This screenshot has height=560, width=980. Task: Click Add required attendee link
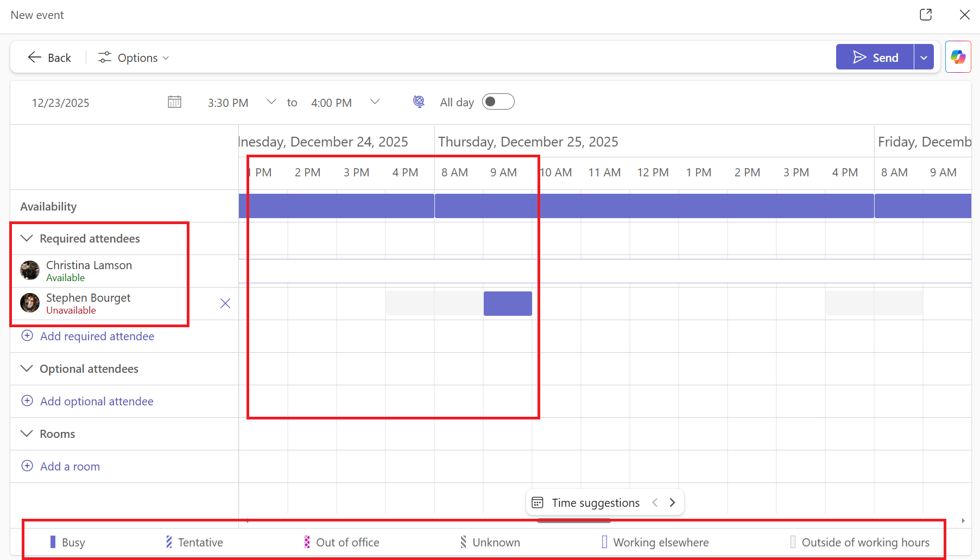click(x=97, y=336)
